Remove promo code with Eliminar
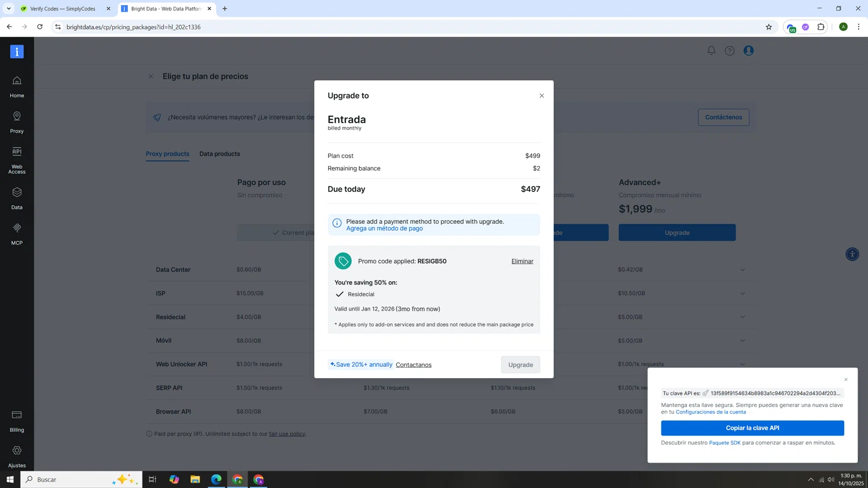 (x=523, y=261)
